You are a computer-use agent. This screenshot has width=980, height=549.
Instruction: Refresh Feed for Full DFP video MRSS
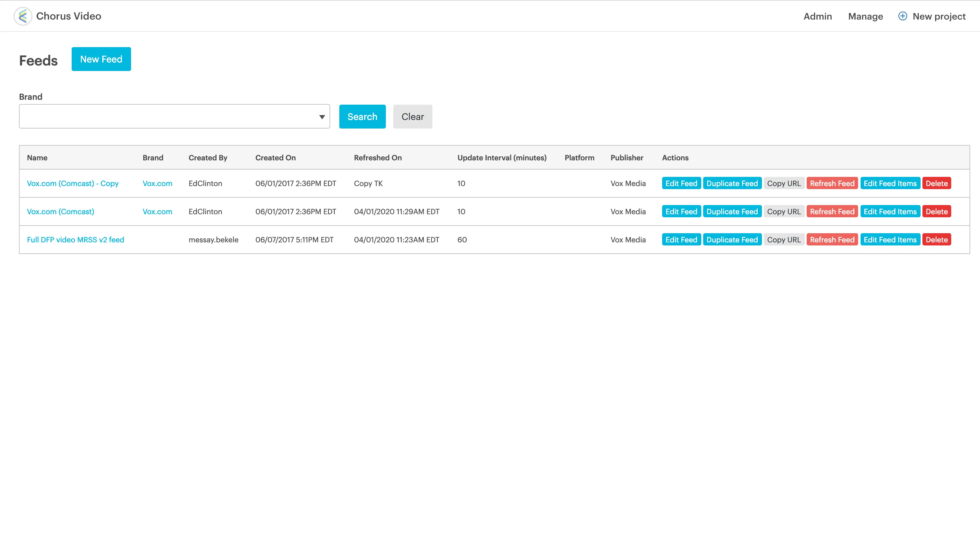pyautogui.click(x=832, y=240)
